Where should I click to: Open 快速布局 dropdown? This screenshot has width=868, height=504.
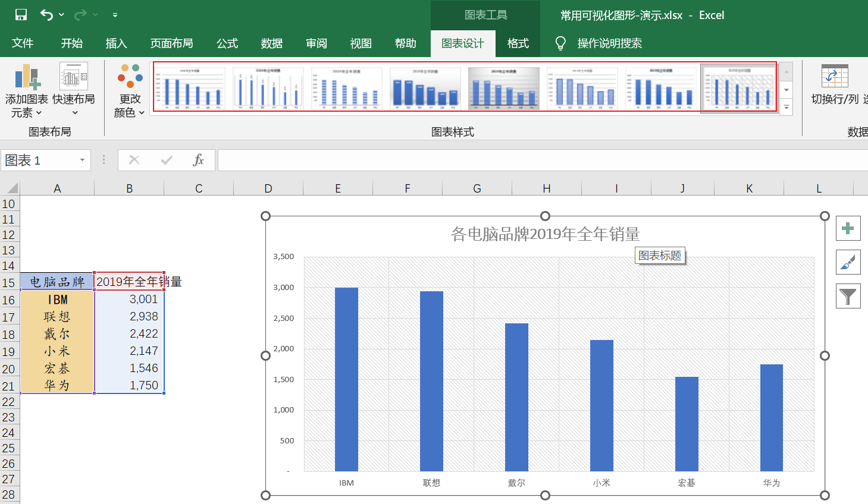[74, 91]
